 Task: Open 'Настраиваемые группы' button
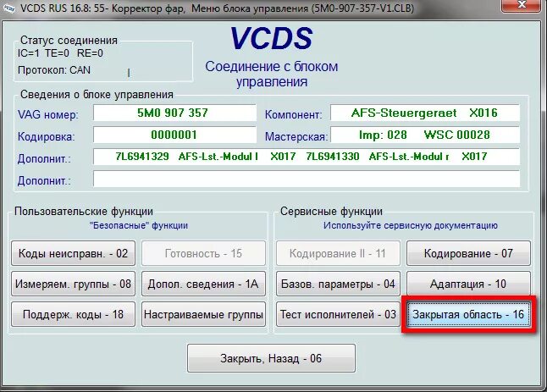(x=203, y=314)
